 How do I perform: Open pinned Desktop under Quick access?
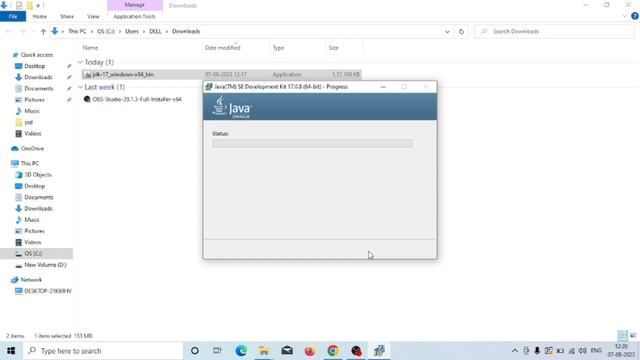pos(34,66)
